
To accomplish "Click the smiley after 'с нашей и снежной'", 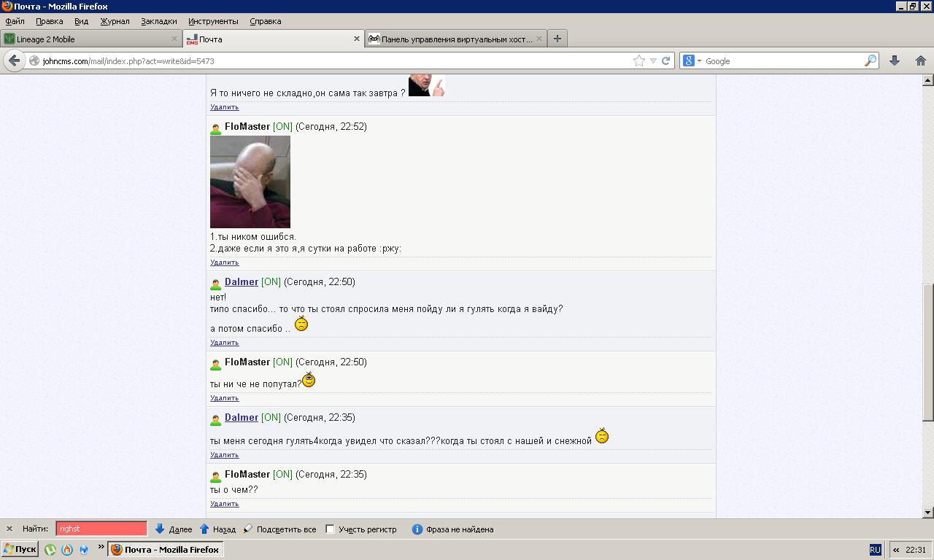I will 602,435.
